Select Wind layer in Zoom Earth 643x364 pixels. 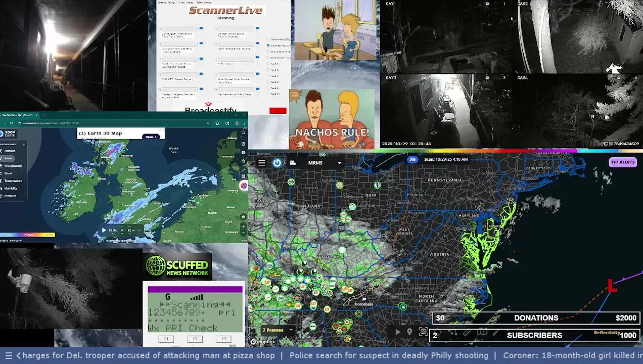8,173
